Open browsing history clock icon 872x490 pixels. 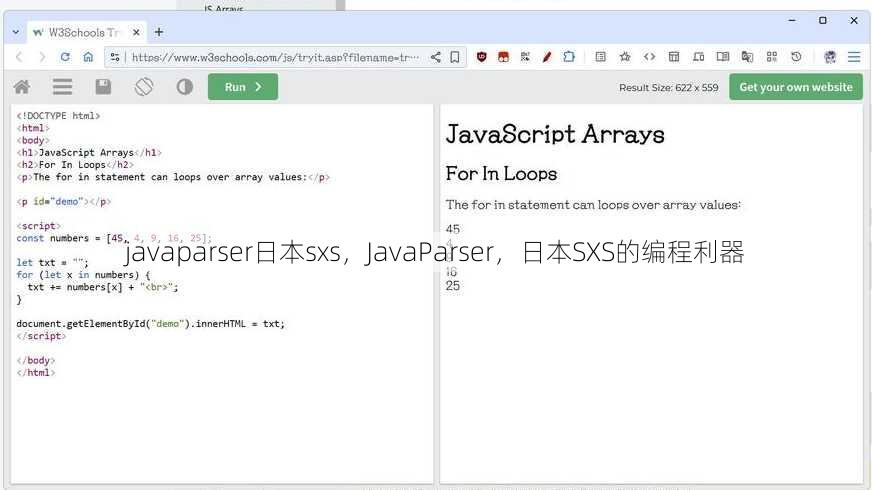pos(796,57)
